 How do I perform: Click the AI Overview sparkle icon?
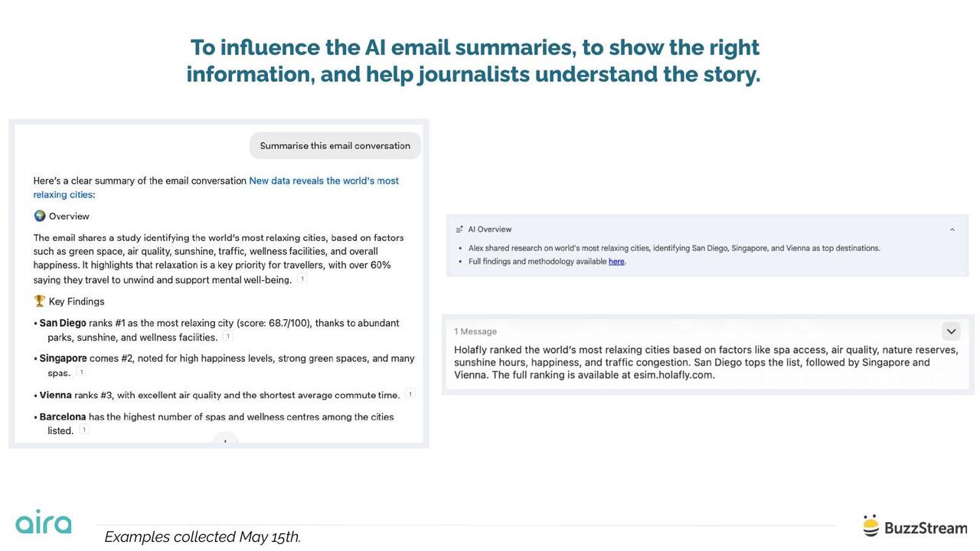[x=459, y=230]
